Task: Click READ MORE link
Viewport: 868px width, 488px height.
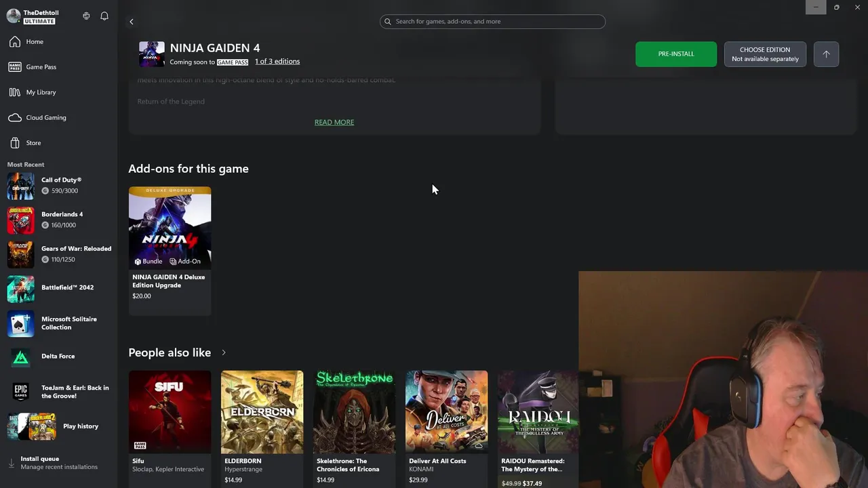Action: click(334, 123)
